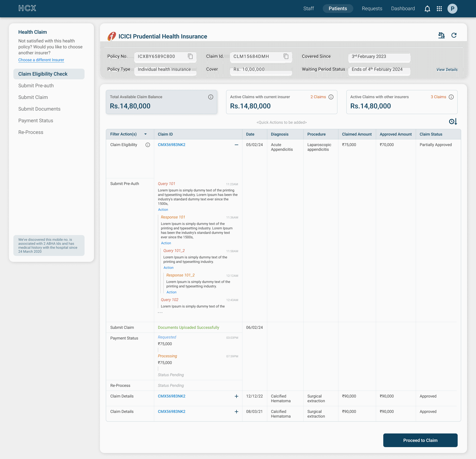Switch to the Requests tab

click(x=372, y=9)
